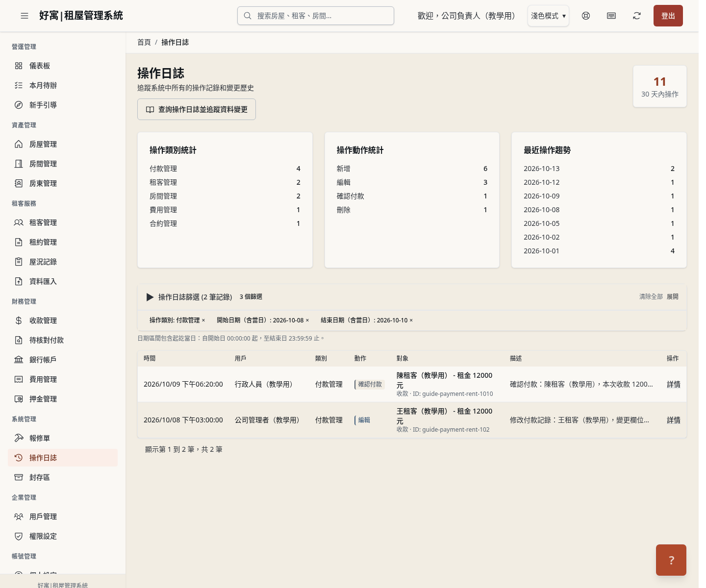Click the 銀行帳戶 bank icon
Image resolution: width=706 pixels, height=588 pixels.
coord(19,360)
